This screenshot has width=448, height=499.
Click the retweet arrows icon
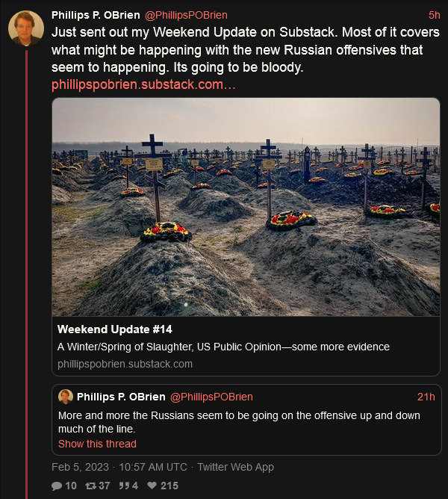[90, 486]
